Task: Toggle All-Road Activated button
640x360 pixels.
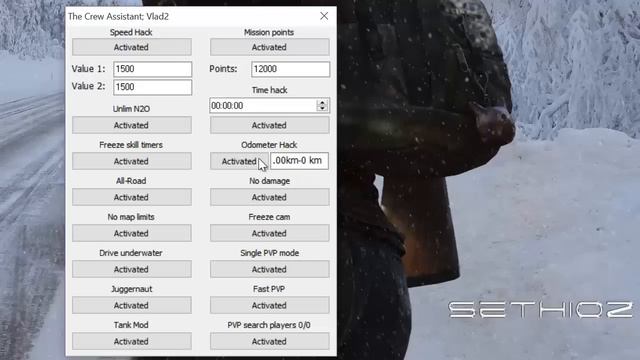Action: 132,197
